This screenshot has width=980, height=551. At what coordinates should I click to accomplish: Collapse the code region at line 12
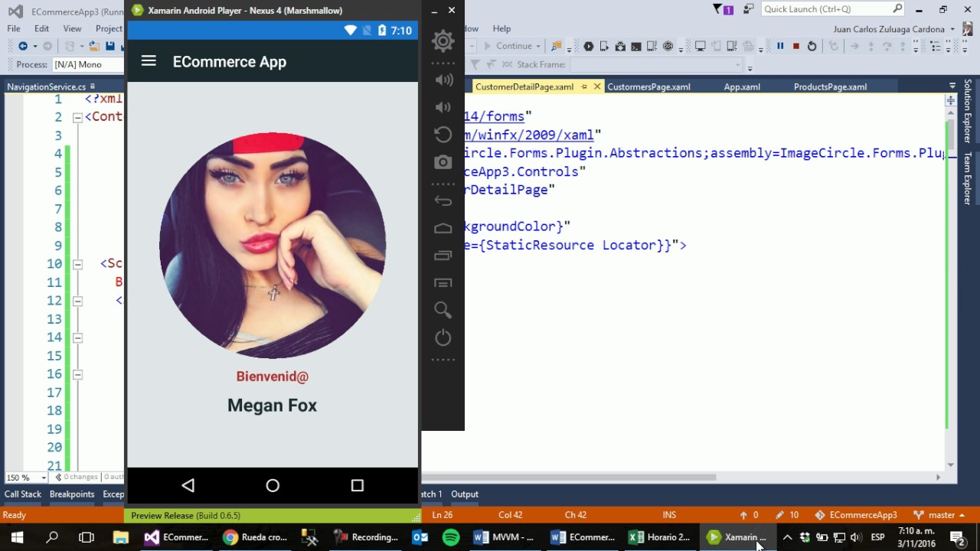pyautogui.click(x=77, y=301)
